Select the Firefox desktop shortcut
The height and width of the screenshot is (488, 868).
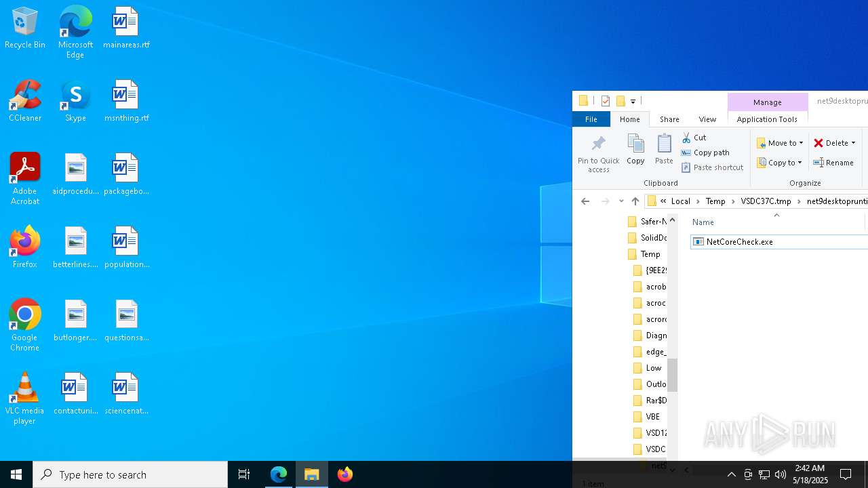coord(25,248)
